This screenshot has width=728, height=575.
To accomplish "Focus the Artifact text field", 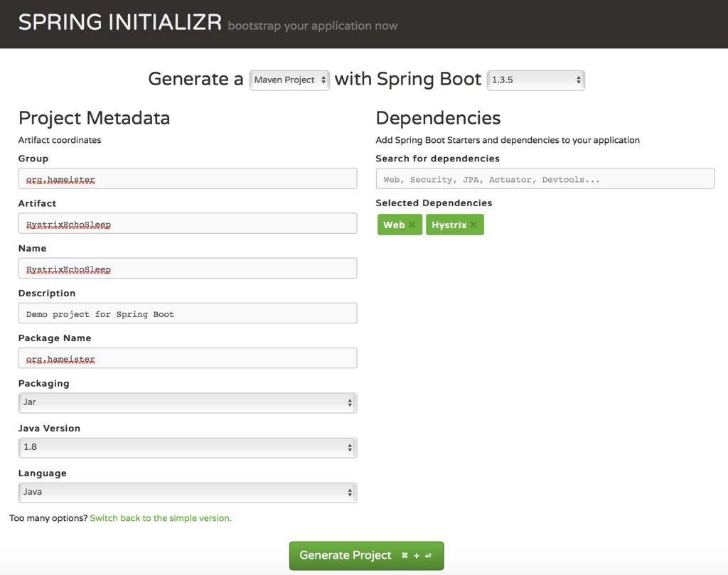I will point(188,224).
